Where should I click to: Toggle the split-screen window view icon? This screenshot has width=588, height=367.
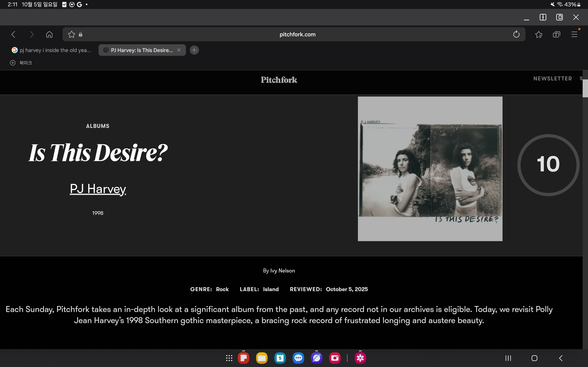[x=543, y=17]
